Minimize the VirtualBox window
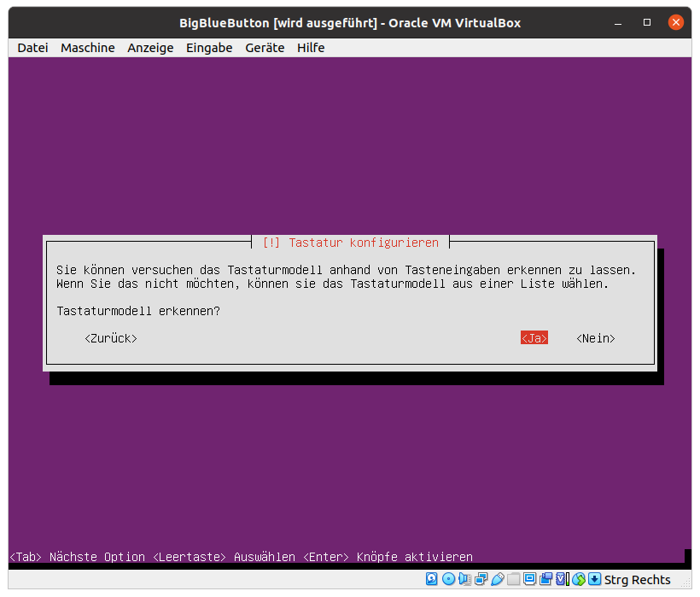This screenshot has width=700, height=597. point(618,22)
